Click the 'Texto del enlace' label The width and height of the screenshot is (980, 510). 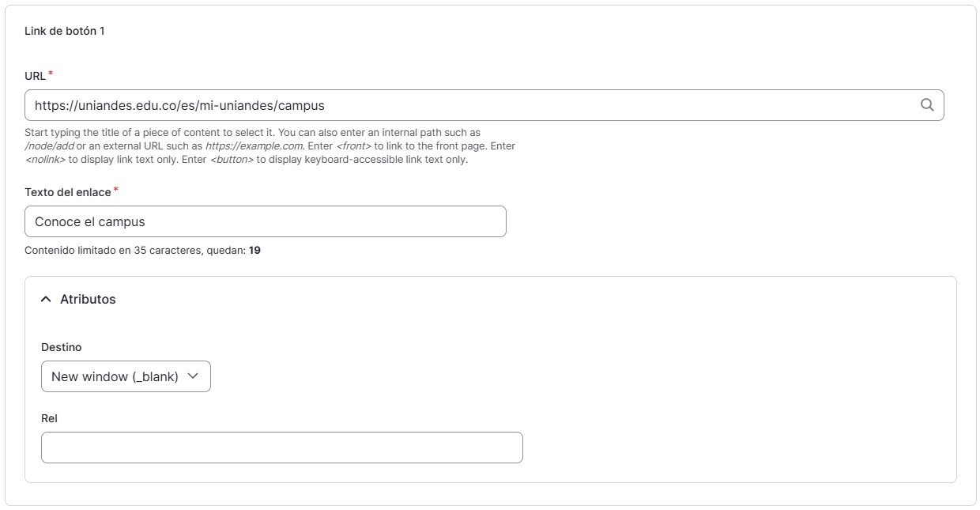tap(68, 192)
